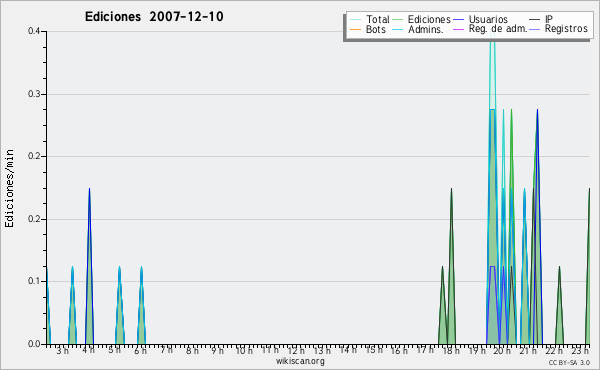The height and width of the screenshot is (370, 600).
Task: Click the Total legend color line
Action: point(355,20)
